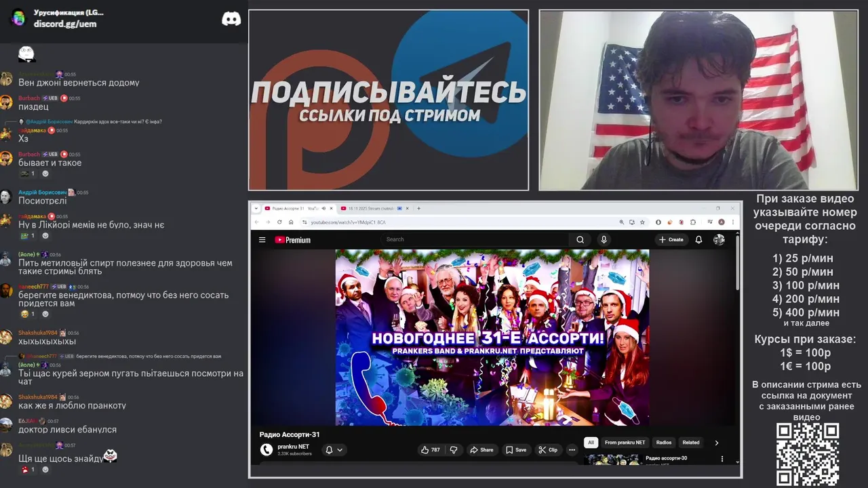The image size is (868, 488).
Task: Click the youtube.com address bar URL
Action: click(x=348, y=222)
